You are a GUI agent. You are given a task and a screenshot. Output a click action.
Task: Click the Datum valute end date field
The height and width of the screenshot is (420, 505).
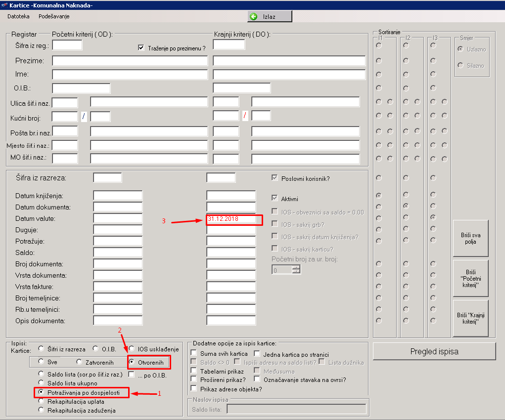(x=231, y=218)
